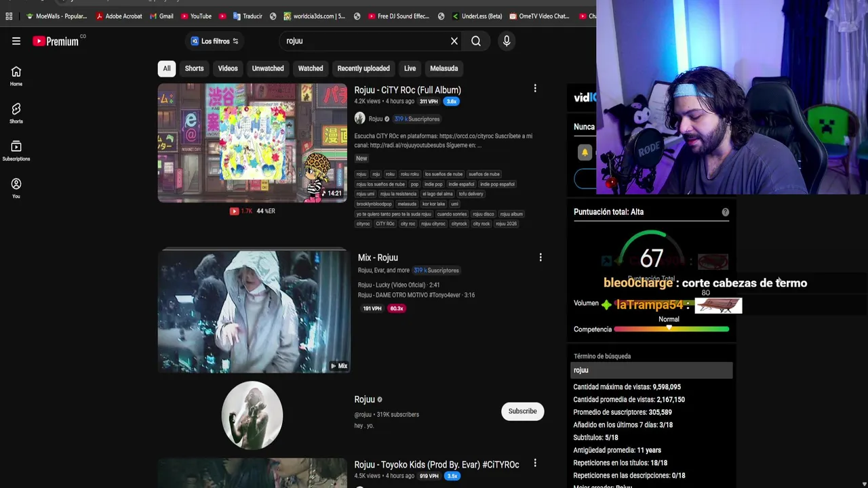Click the 'cuando sonríes' tag
The height and width of the screenshot is (488, 868).
tap(452, 214)
